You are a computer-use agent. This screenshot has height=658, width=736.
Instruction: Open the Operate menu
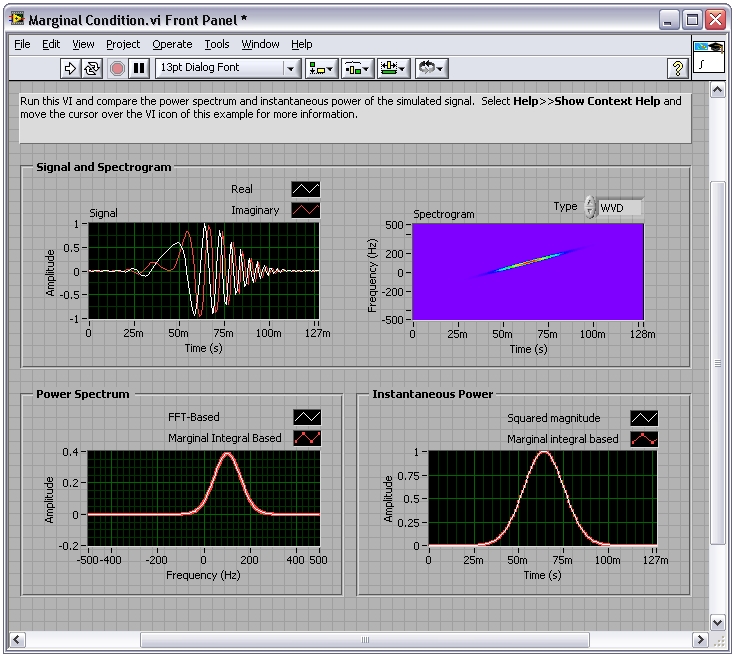coord(172,44)
